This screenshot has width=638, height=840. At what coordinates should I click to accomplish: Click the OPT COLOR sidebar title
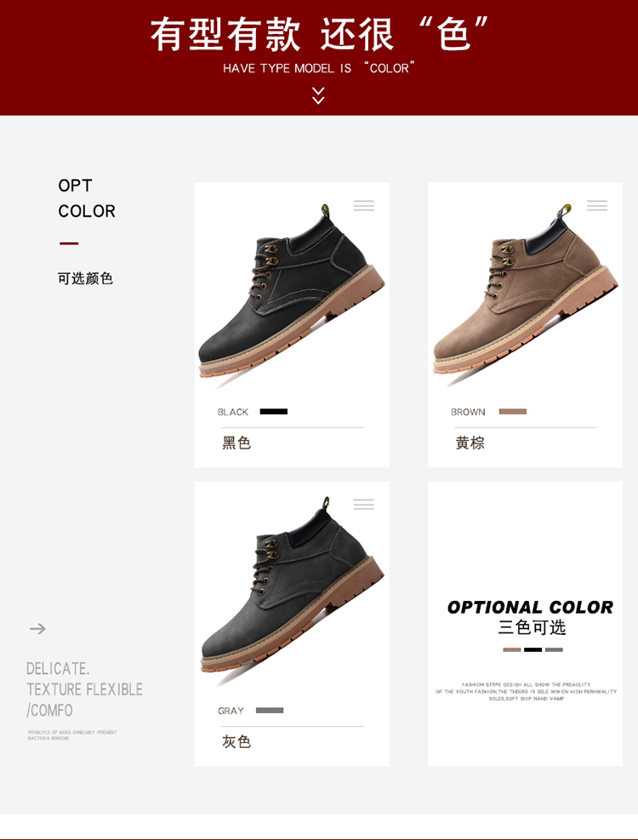(87, 198)
